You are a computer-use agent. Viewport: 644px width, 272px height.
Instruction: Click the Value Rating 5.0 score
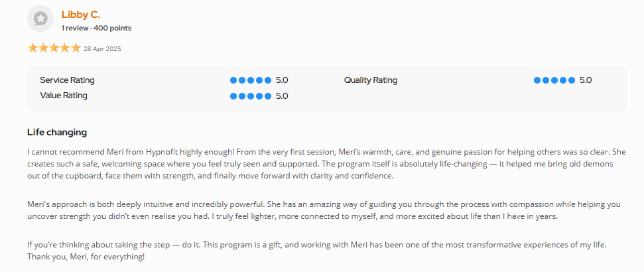pos(282,96)
